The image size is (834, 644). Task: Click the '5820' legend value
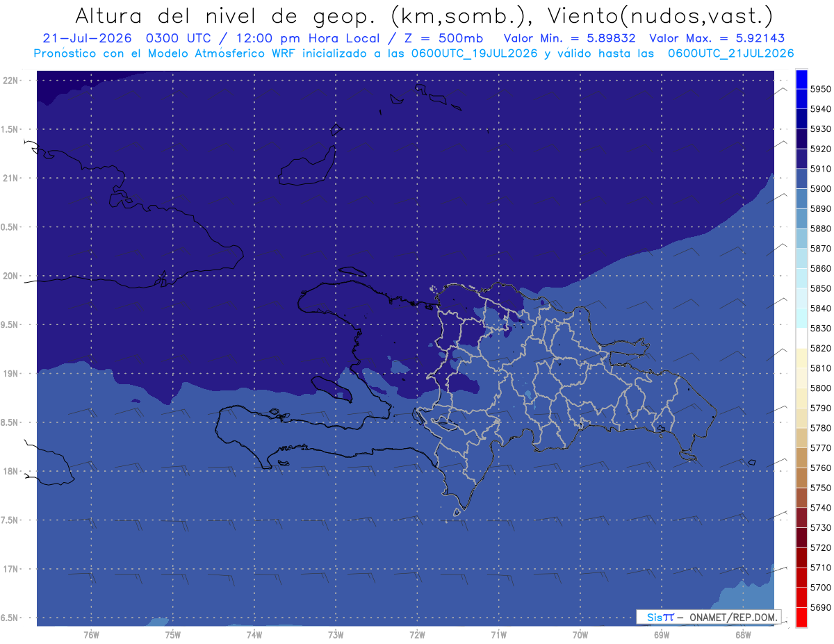point(820,349)
